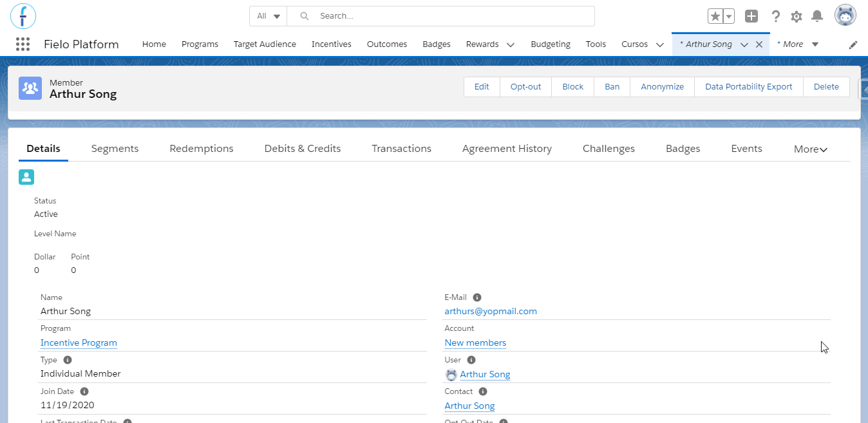Open the Outcomes nav item
Screen dimensions: 868x423
(387, 44)
